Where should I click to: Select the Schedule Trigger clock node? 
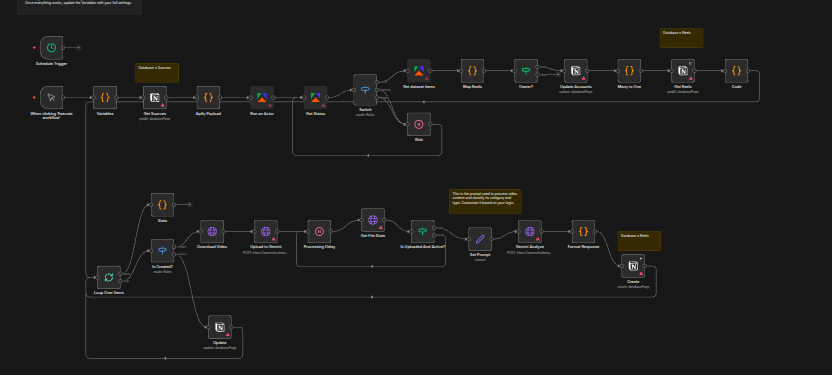click(x=51, y=48)
